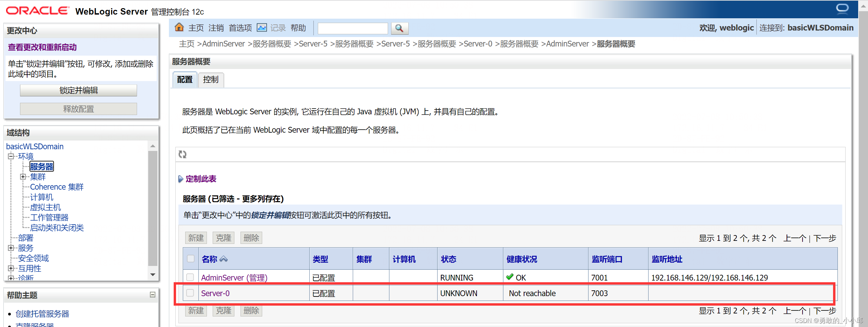This screenshot has height=327, width=868.
Task: Open 主页 in the top toolbar
Action: [196, 28]
